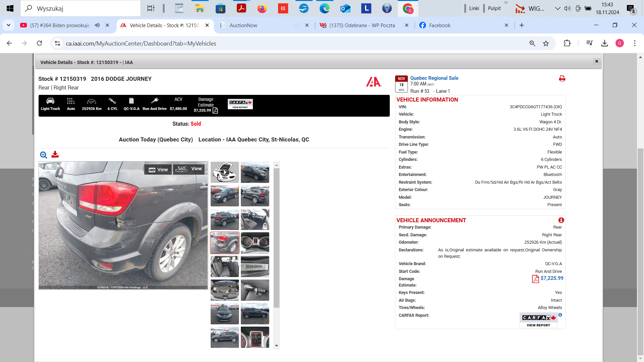Download vehicle images with red download icon

[x=55, y=155]
